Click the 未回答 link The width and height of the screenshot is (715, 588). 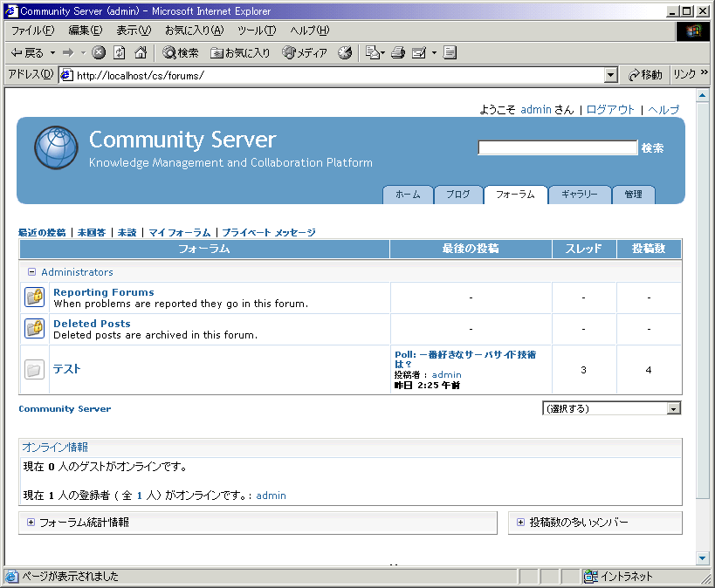click(91, 232)
